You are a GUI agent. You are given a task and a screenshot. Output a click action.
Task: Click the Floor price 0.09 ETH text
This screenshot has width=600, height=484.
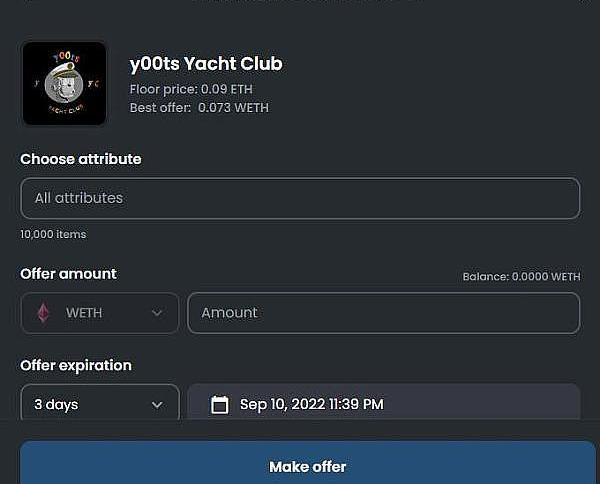[191, 89]
